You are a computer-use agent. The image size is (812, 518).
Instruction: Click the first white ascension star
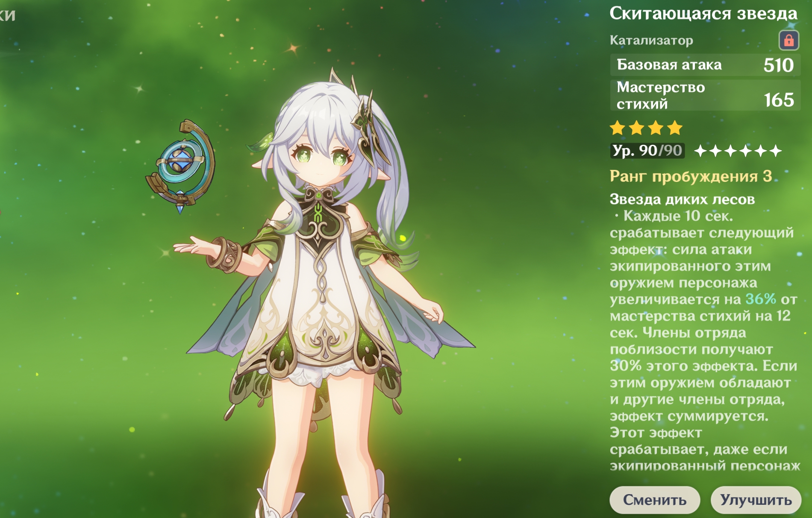[x=700, y=151]
